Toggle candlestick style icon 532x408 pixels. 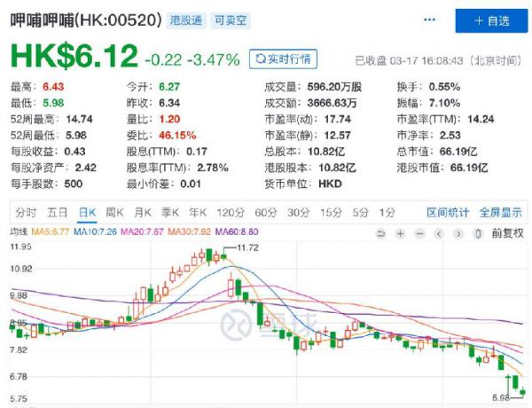tap(478, 233)
